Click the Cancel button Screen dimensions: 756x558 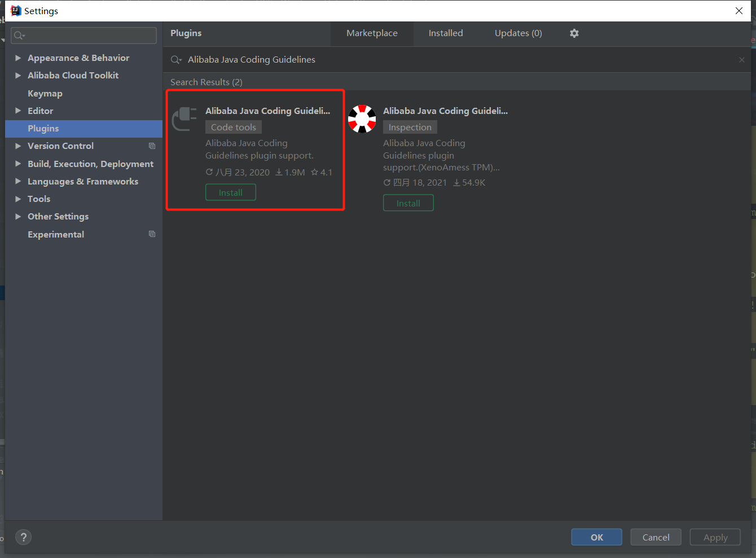click(x=656, y=537)
